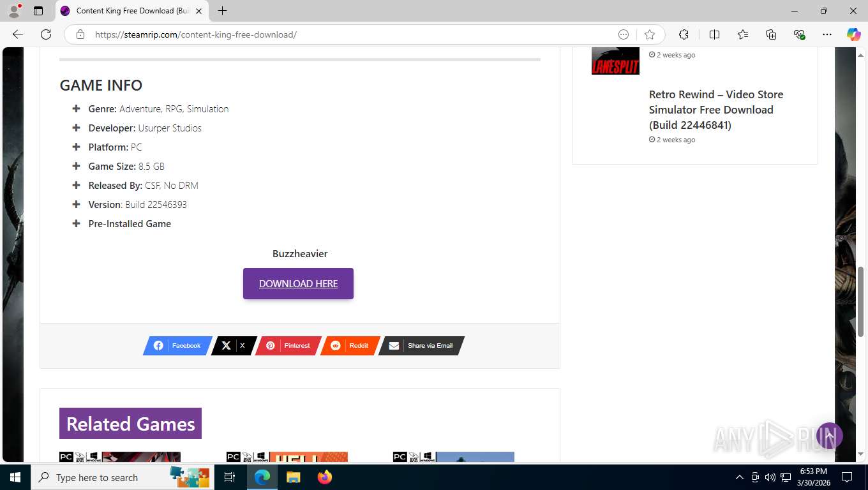This screenshot has height=490, width=868.
Task: Click the first Related Games thumbnail
Action: pos(120,457)
